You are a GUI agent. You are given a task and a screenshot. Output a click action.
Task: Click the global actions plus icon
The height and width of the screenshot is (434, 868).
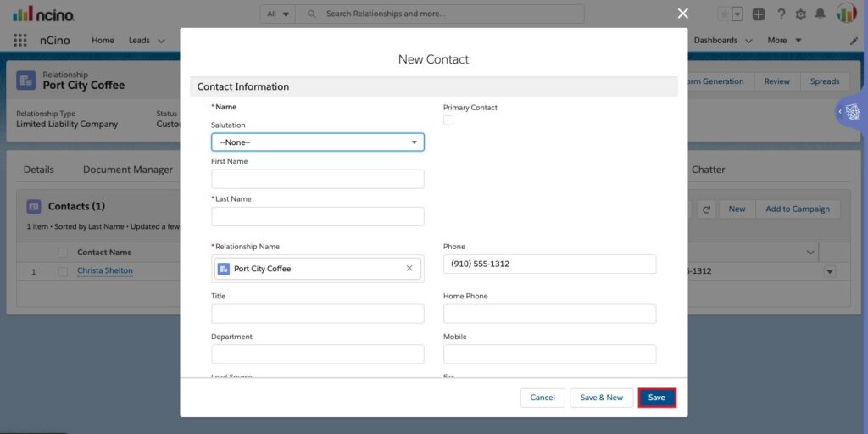tap(759, 14)
